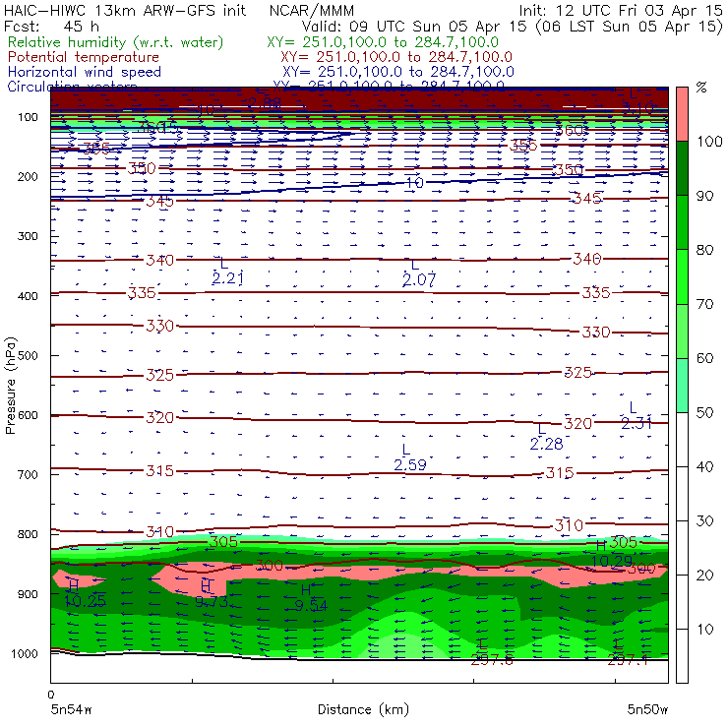Click the colorbar tick label '60'
The image size is (728, 728).
[x=704, y=358]
